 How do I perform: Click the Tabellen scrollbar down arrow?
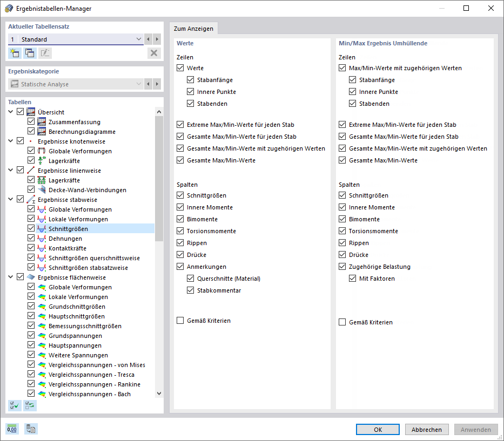tap(159, 393)
